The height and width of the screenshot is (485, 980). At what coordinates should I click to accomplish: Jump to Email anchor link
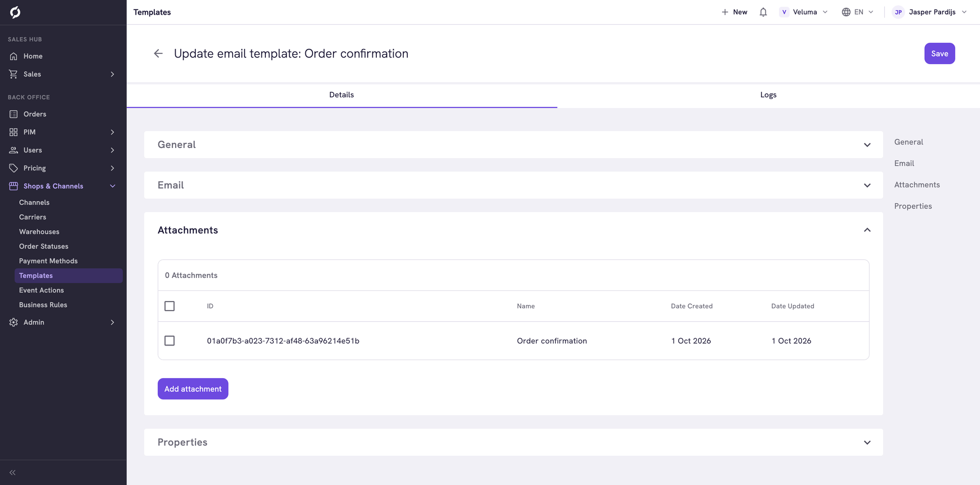(x=904, y=163)
